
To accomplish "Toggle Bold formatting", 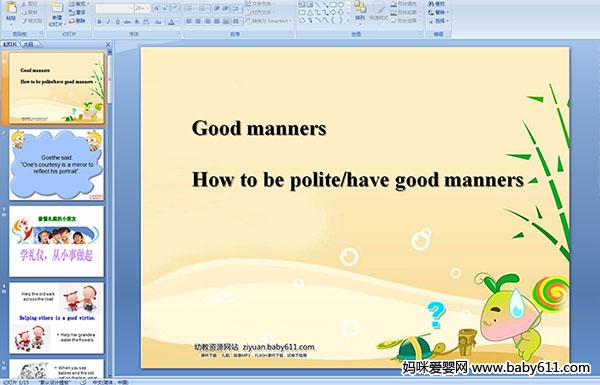I will [x=99, y=22].
